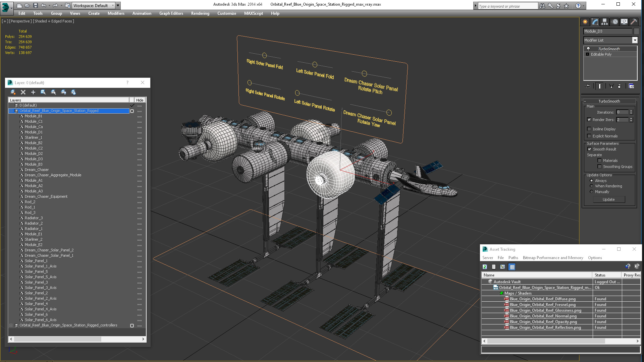Switch to Hierarchy command panel tab
This screenshot has width=644, height=362.
click(x=604, y=22)
